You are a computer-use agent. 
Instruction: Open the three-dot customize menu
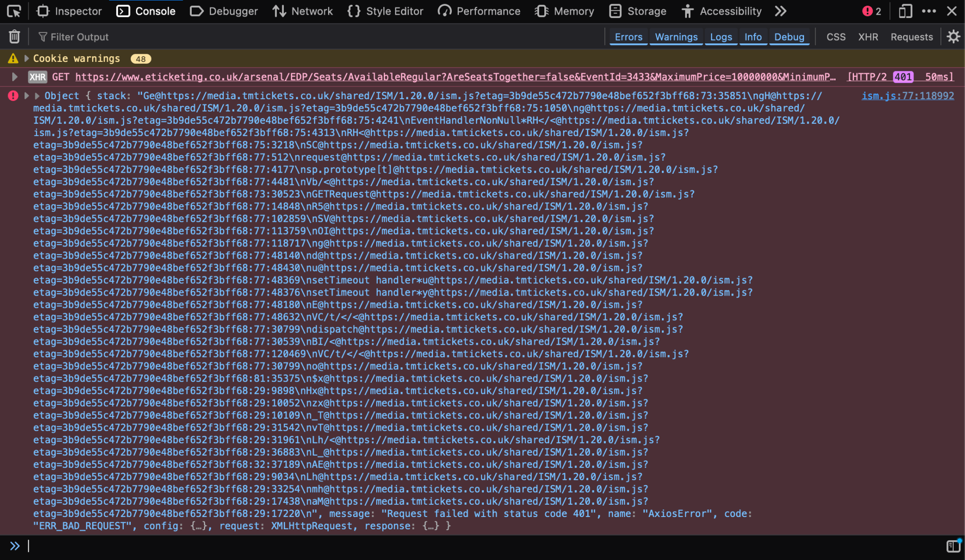pos(929,11)
